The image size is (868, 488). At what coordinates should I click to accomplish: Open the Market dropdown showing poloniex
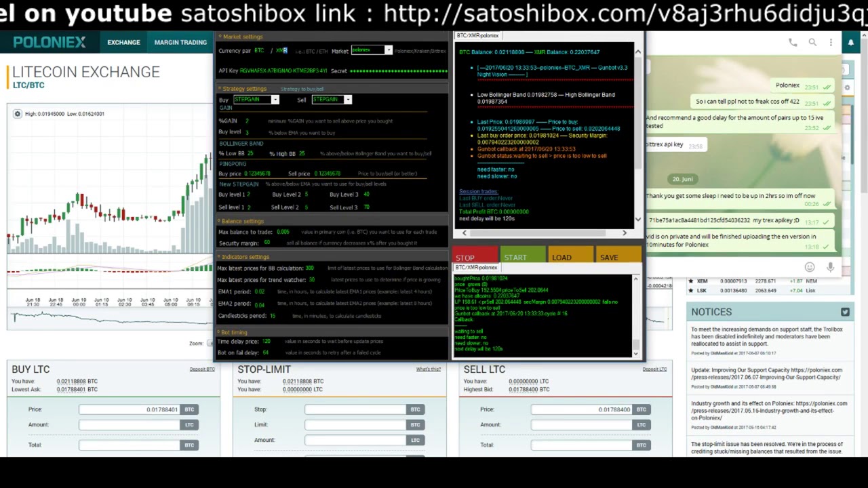[389, 50]
